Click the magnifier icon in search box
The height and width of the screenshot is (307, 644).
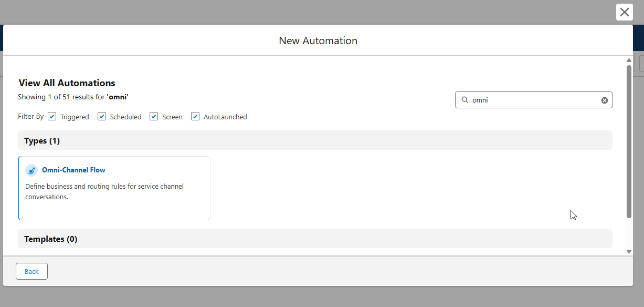pos(464,100)
